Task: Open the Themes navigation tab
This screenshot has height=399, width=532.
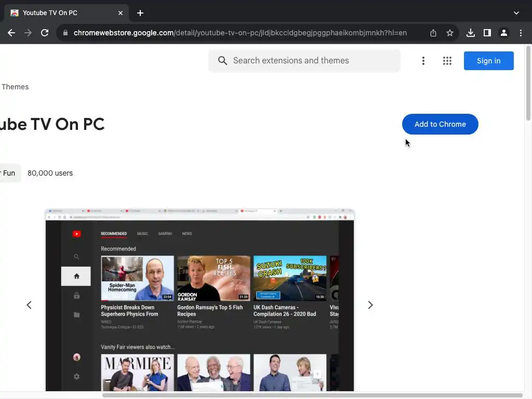Action: 15,87
